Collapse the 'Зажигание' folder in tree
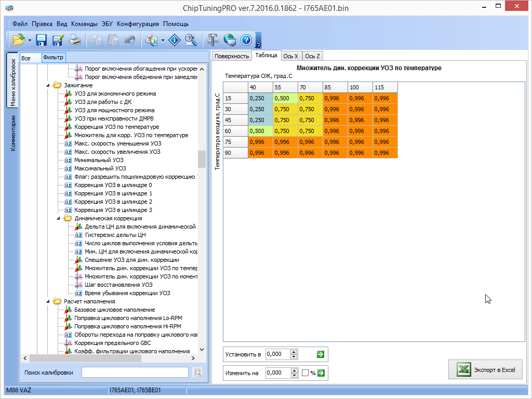Screen dimensions: 532x399 coord(48,85)
